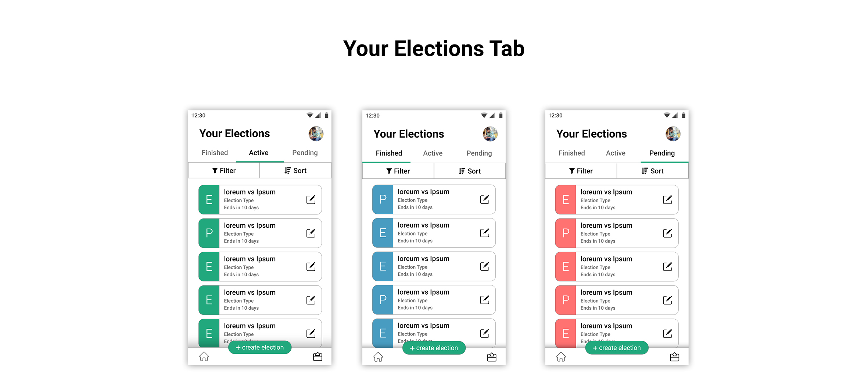Screen dimensions: 868x391
Task: Tap create election button in Active screen
Action: tap(260, 348)
